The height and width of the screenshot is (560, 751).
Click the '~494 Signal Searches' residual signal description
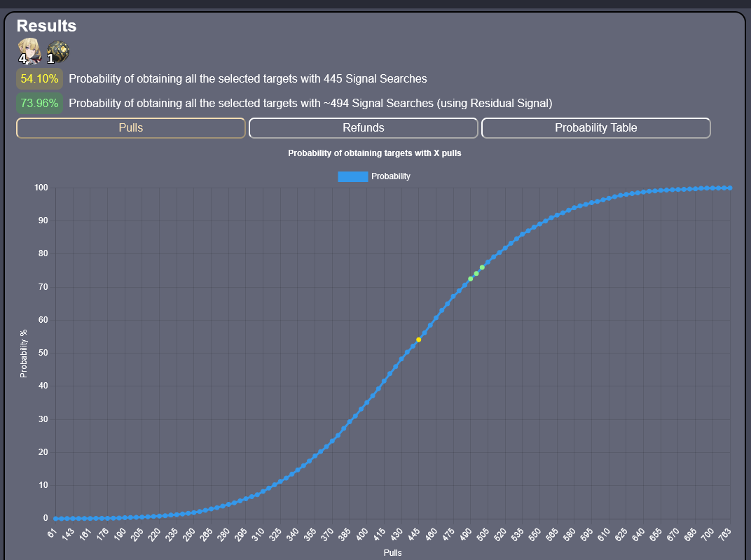click(x=310, y=104)
